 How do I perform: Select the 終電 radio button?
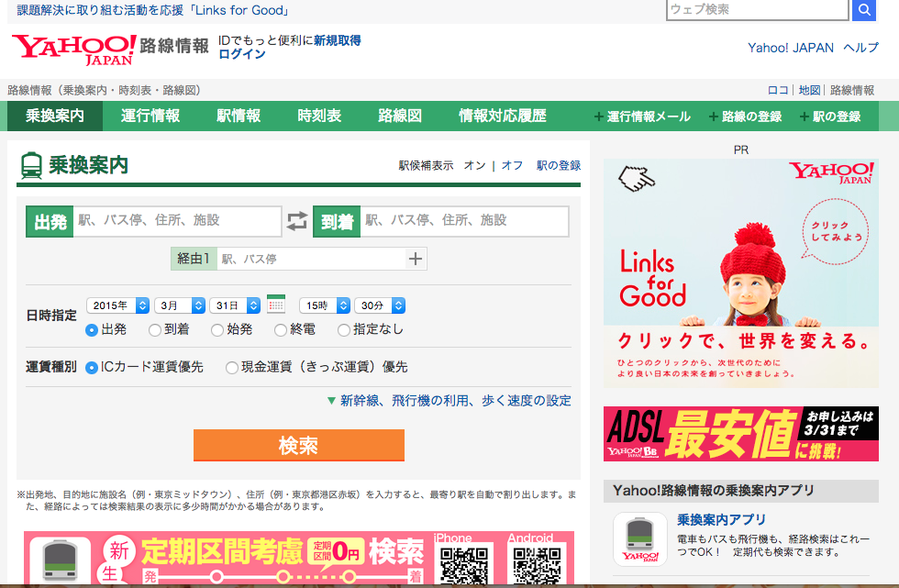pyautogui.click(x=281, y=330)
